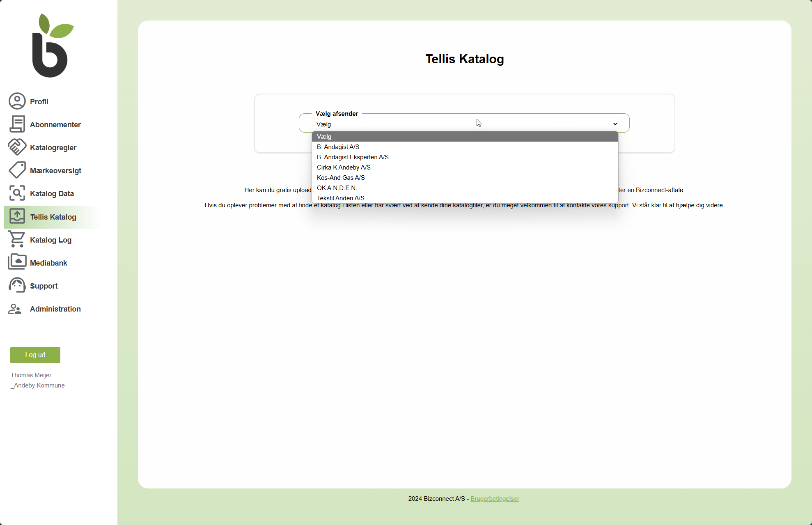
Task: Collapse the Vælg afsender dropdown arrow
Action: coord(615,124)
